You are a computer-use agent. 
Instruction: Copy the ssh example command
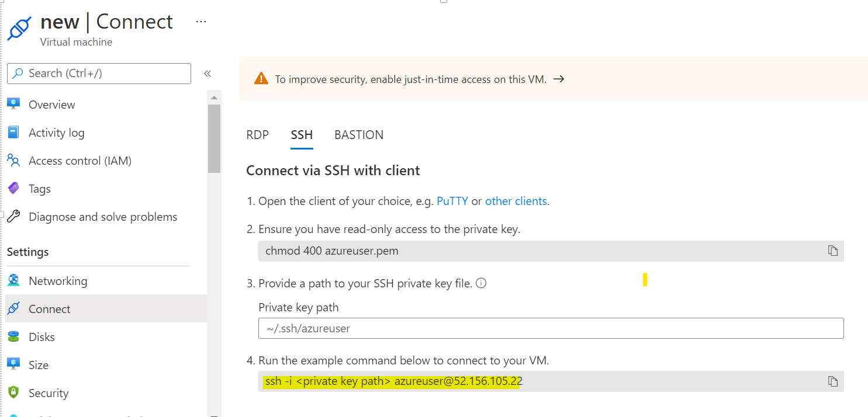[832, 381]
